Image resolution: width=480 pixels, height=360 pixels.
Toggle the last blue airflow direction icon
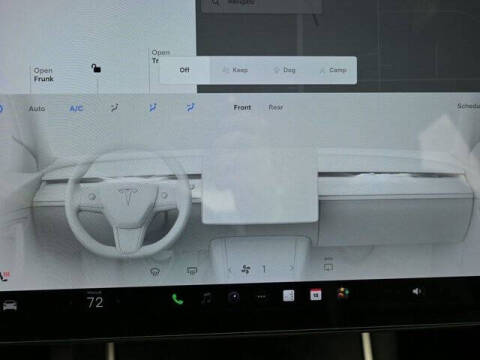coord(190,108)
